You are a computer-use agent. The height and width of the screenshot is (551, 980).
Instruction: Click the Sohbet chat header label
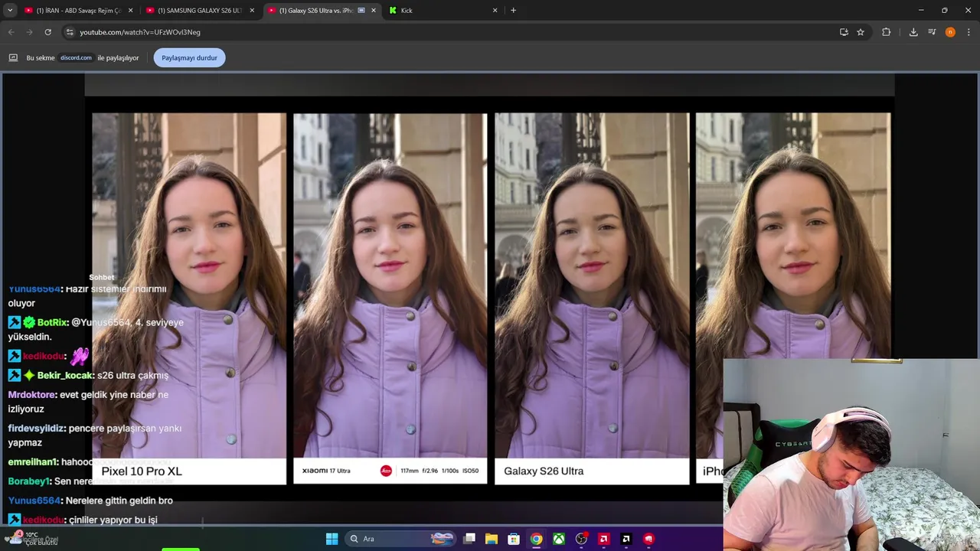click(x=101, y=277)
